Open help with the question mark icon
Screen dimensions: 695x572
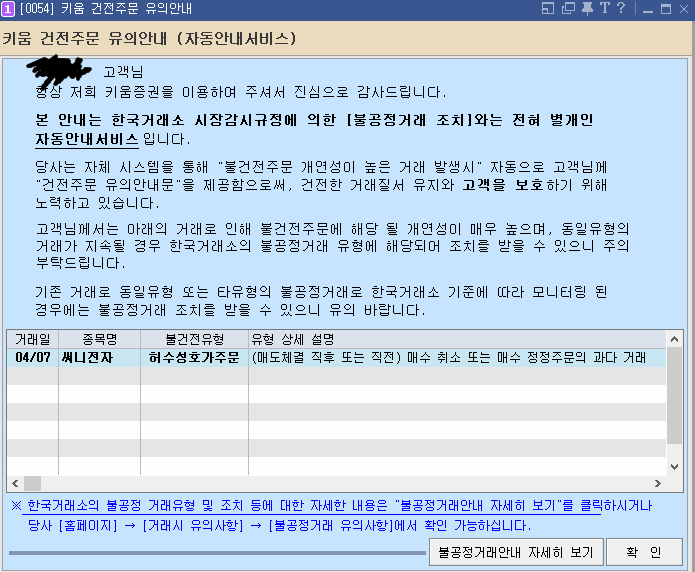pyautogui.click(x=621, y=9)
